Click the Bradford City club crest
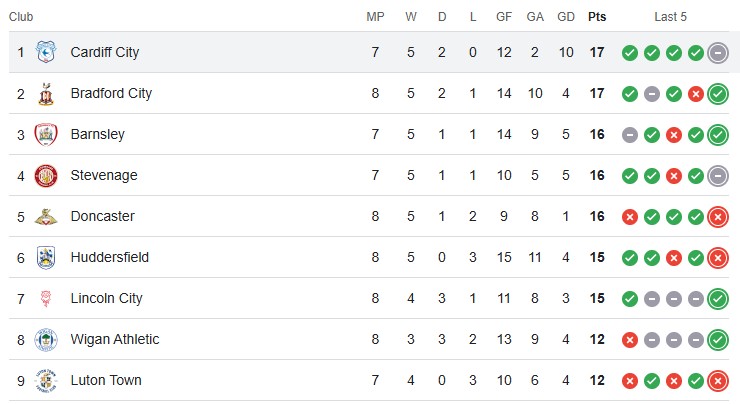Image resolution: width=740 pixels, height=404 pixels. 46,93
